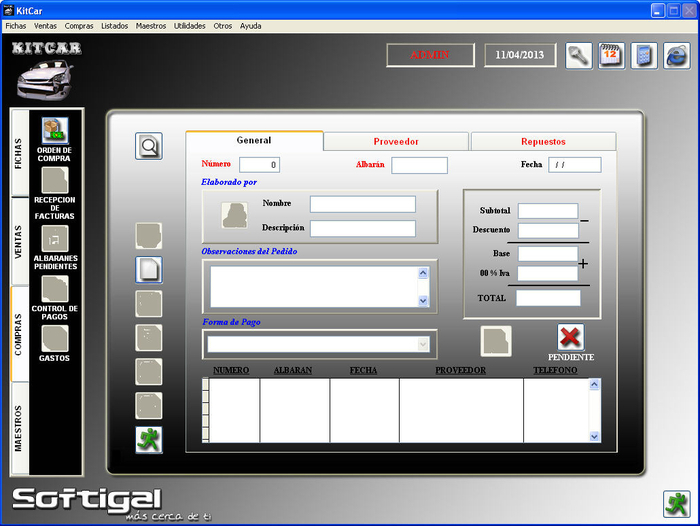Click disabled toolbar icon just below new document

coord(149,304)
